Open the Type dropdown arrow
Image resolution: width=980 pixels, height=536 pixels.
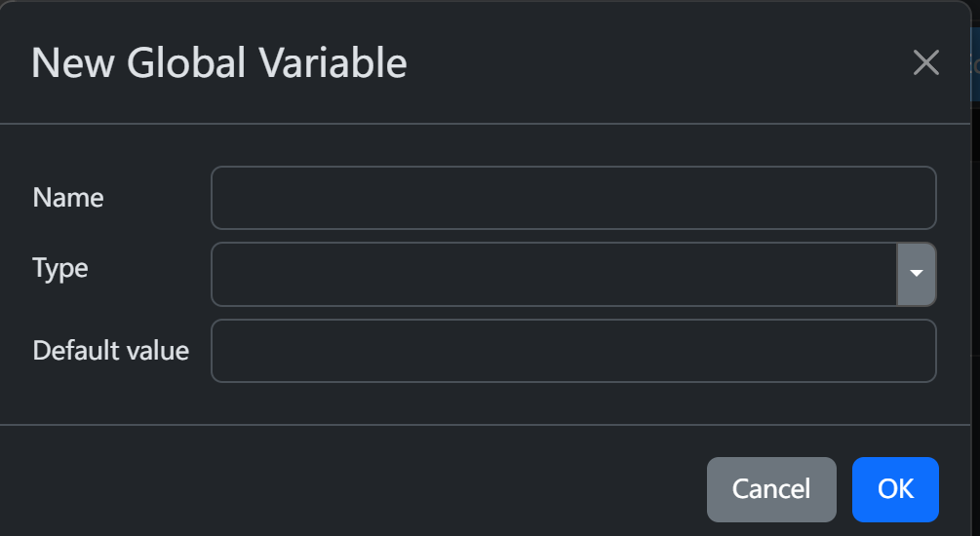click(916, 274)
